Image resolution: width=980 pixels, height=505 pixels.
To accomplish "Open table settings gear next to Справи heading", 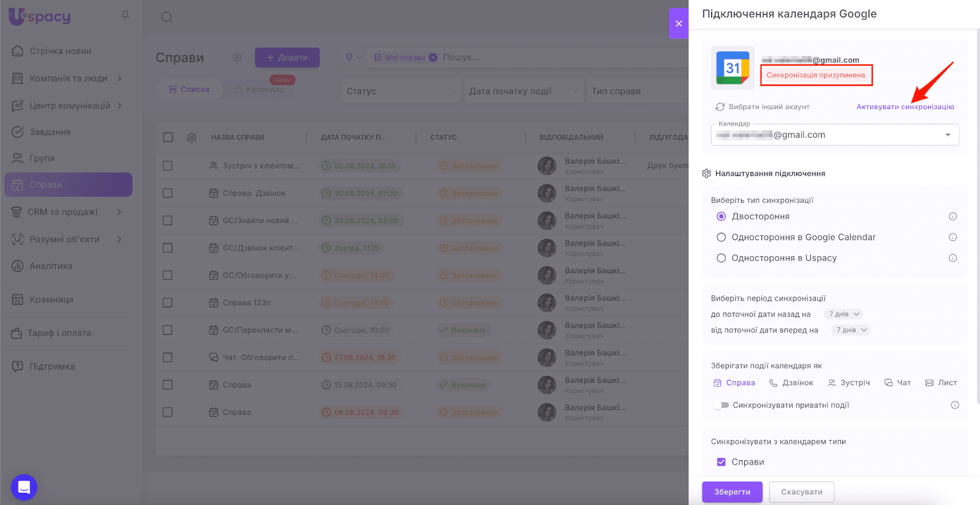I will coord(237,58).
